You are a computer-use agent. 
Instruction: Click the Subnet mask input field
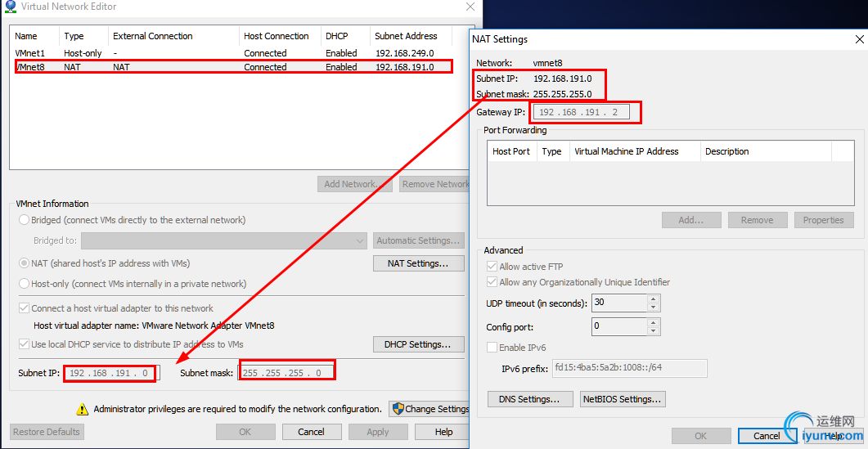[287, 373]
